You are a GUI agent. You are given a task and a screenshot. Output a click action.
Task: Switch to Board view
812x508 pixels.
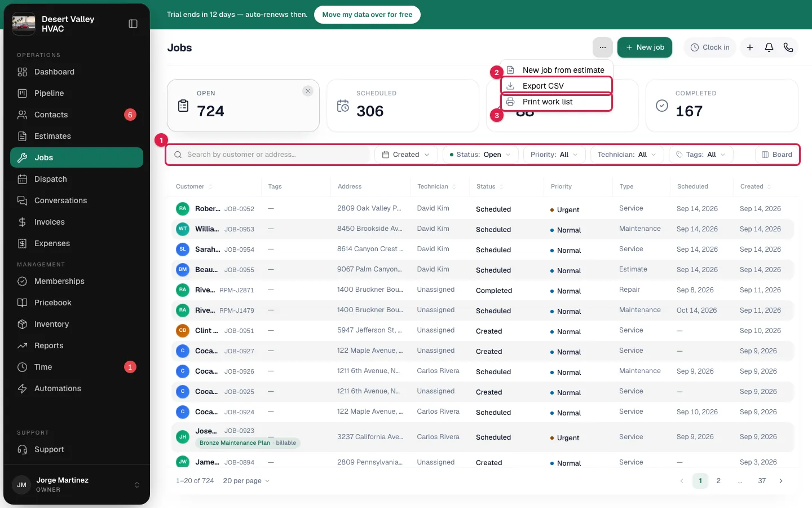776,155
